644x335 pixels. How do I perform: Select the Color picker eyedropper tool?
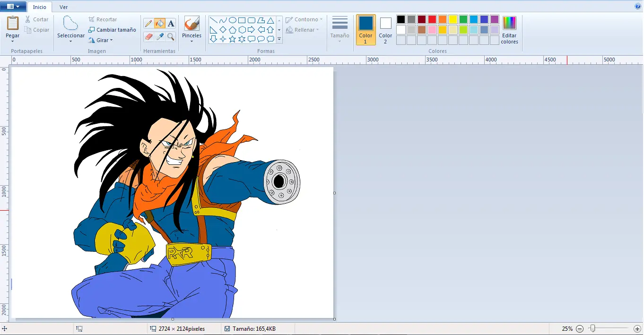[x=160, y=36]
